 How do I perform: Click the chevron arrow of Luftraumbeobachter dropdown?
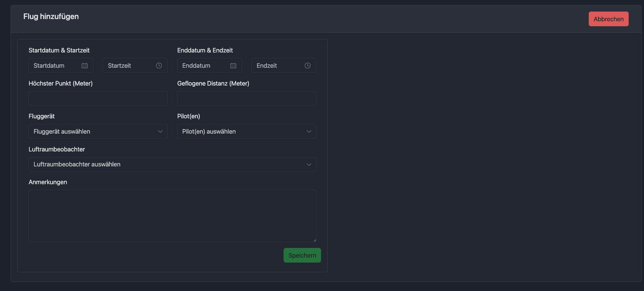(309, 165)
